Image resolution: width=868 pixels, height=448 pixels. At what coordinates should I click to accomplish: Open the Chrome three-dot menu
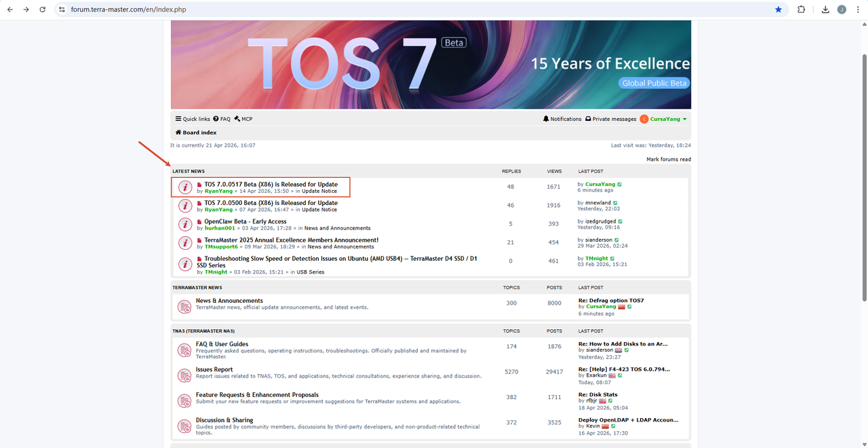[858, 10]
